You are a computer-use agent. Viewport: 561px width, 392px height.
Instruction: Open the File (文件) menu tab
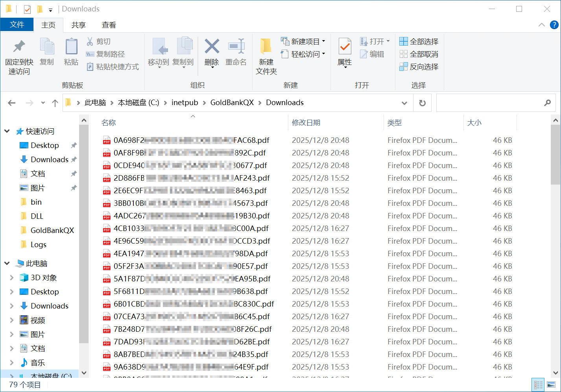pyautogui.click(x=17, y=24)
